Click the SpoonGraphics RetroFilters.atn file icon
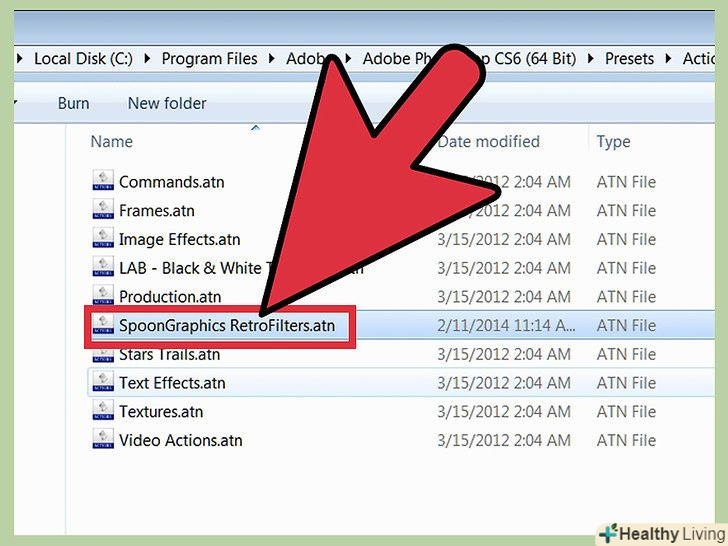Screen dimensions: 728x546 pos(103,324)
